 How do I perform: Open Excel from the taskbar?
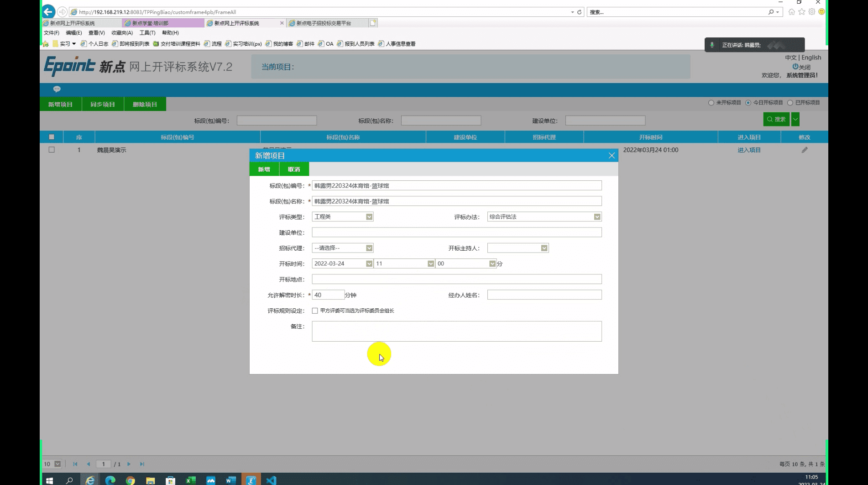(191, 480)
